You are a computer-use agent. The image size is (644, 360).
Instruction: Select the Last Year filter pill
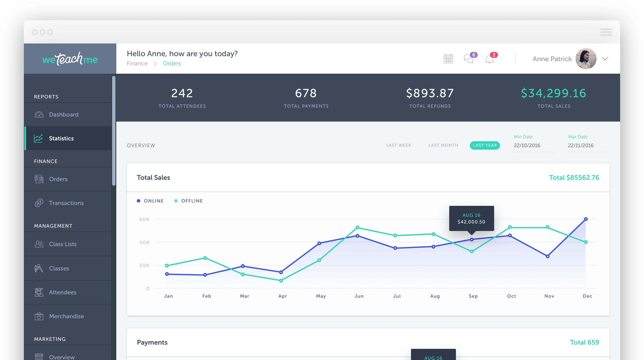point(485,145)
